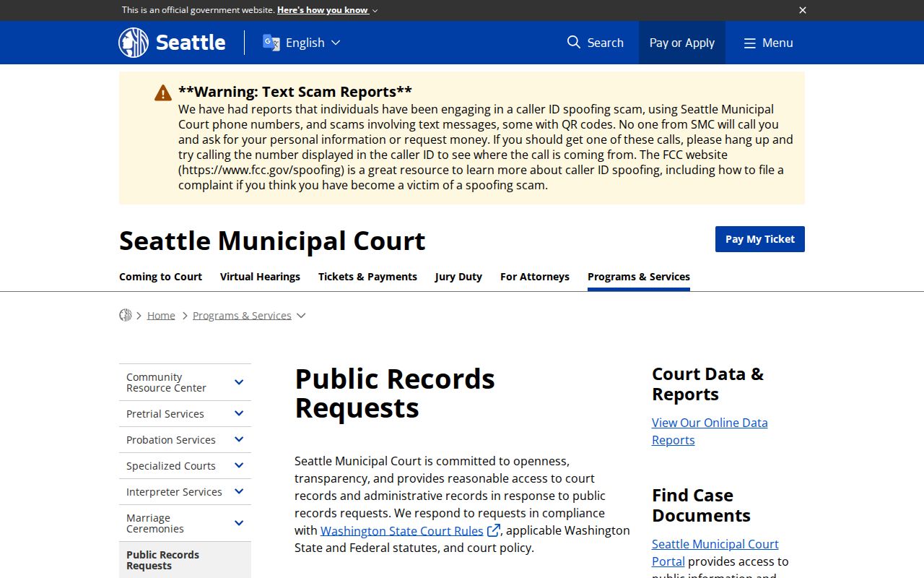Expand the Probation Services submenu arrow
This screenshot has width=924, height=578.
[239, 439]
